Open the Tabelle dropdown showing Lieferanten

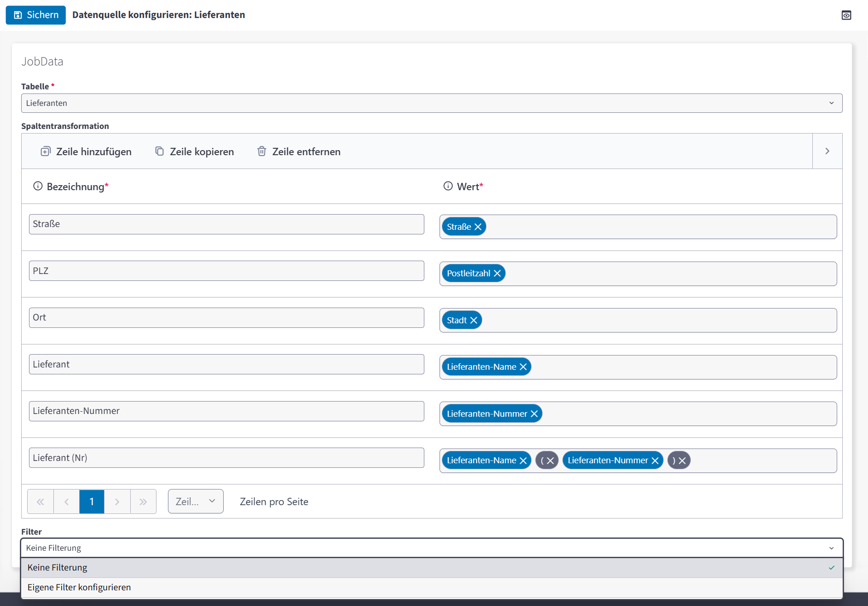432,103
